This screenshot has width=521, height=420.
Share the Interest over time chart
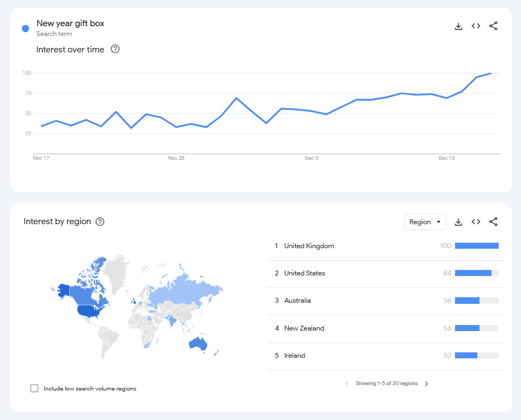click(x=493, y=26)
